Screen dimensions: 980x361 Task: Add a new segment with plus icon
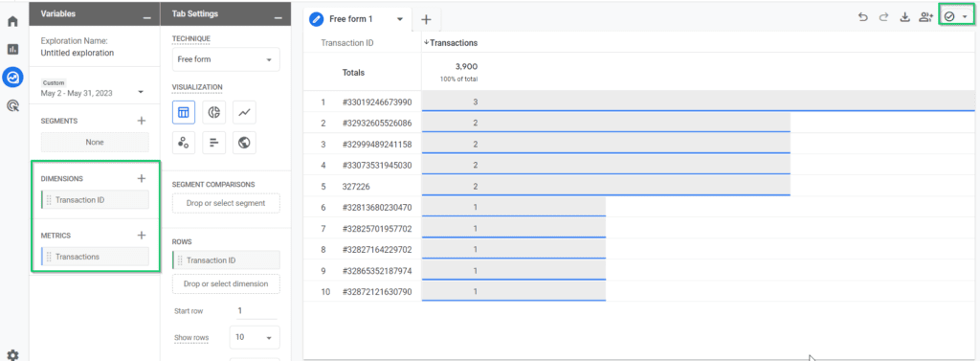click(142, 121)
